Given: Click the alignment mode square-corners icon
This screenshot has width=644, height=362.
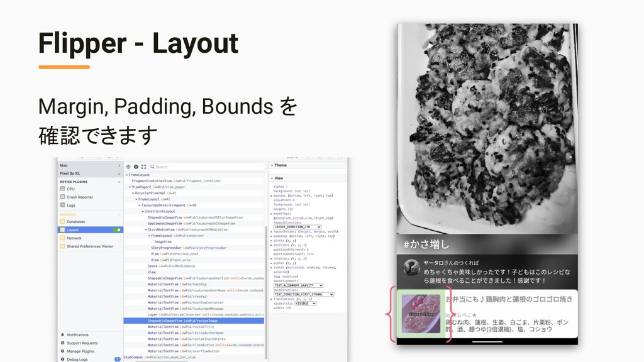Looking at the screenshot, I should coord(144,167).
